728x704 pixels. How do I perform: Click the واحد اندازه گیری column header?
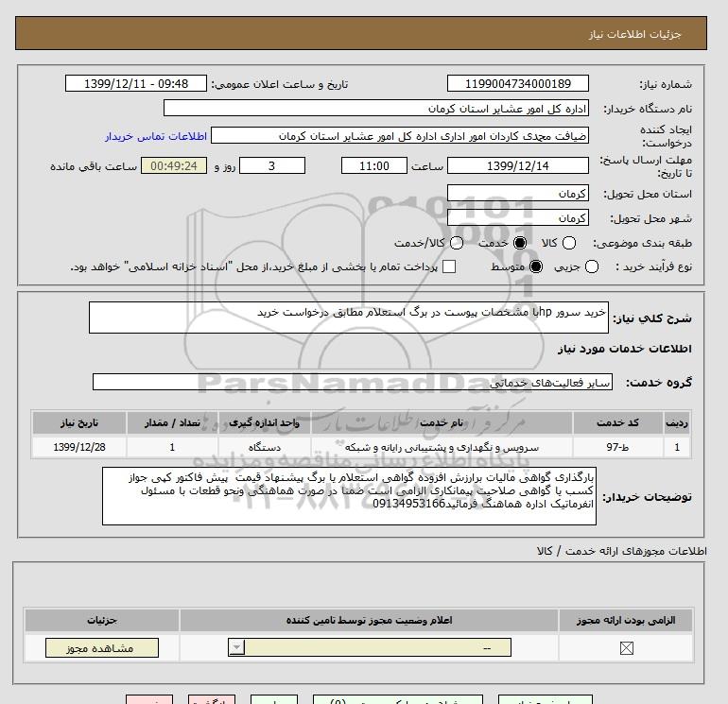tap(264, 422)
